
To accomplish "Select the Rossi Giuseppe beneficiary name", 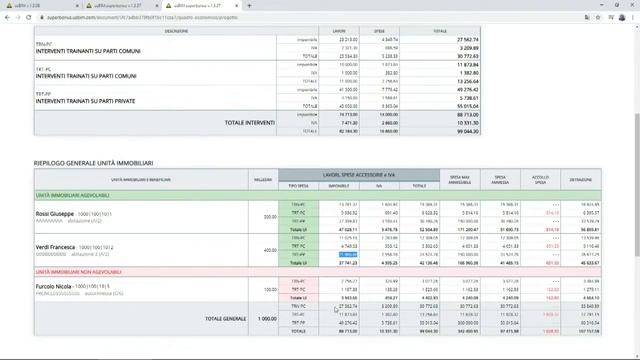I will (55, 214).
